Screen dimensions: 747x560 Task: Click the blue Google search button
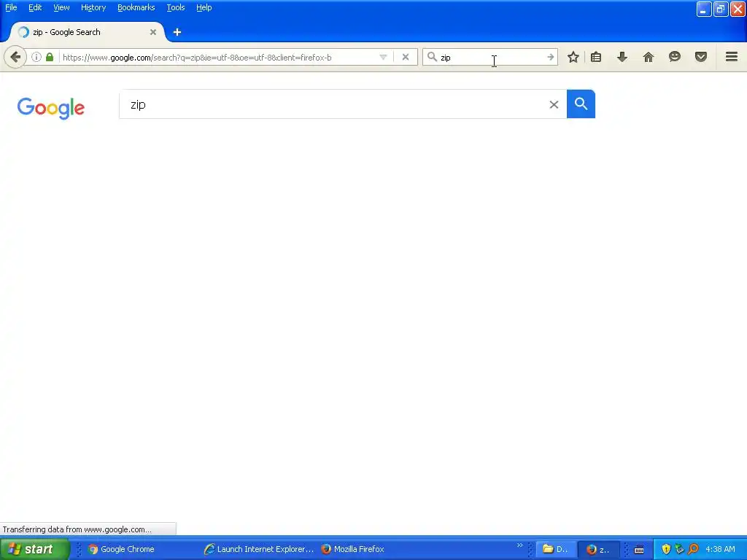581,104
